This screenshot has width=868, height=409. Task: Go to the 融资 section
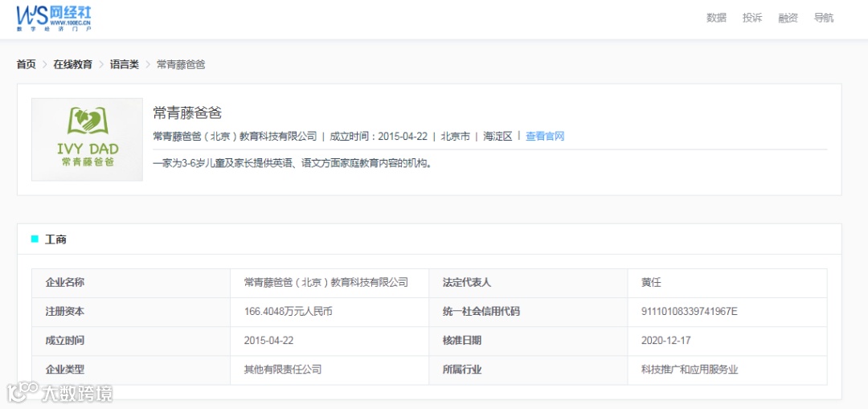[x=788, y=18]
